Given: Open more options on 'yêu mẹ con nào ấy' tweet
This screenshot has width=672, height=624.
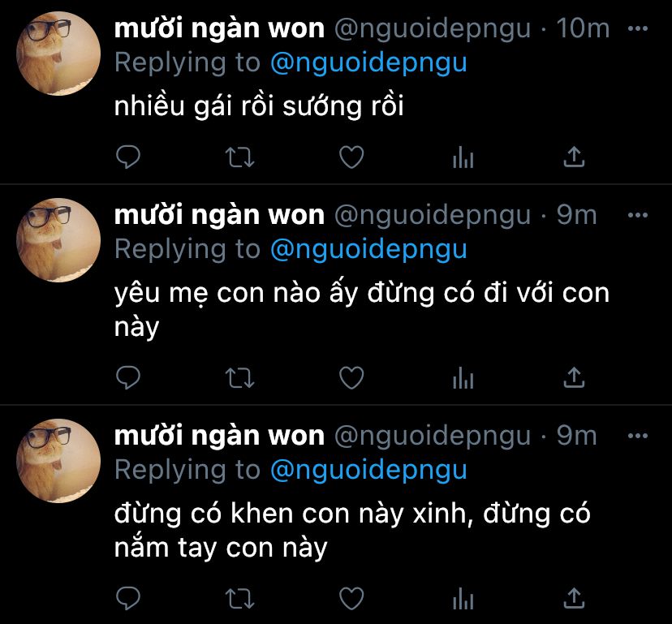Looking at the screenshot, I should (x=638, y=215).
